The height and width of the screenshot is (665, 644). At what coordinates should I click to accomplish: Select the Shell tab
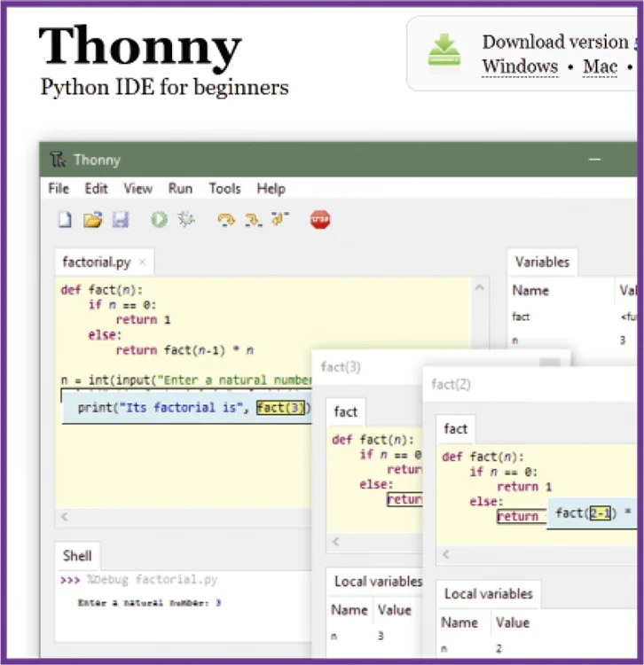point(77,556)
